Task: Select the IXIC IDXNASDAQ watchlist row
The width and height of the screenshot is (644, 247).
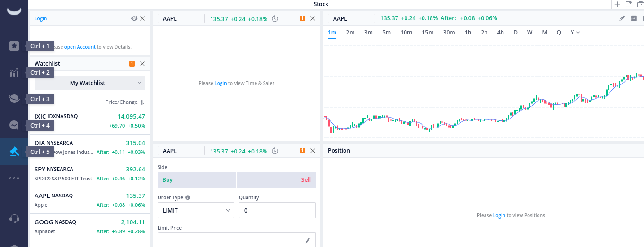Action: tap(90, 121)
